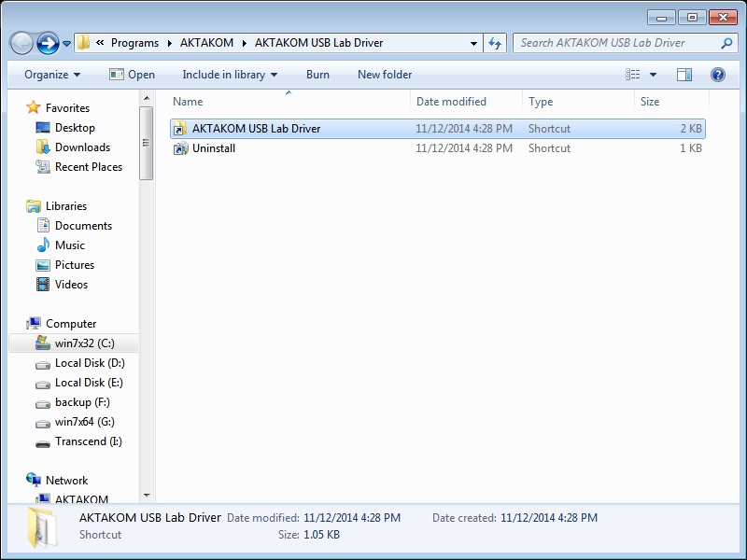Select the Uninstall shortcut icon

pos(180,148)
